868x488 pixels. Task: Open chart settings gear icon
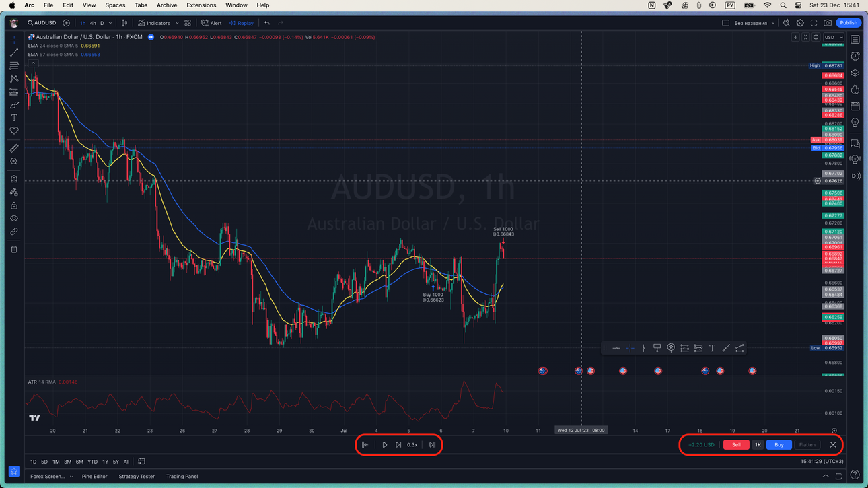click(800, 23)
